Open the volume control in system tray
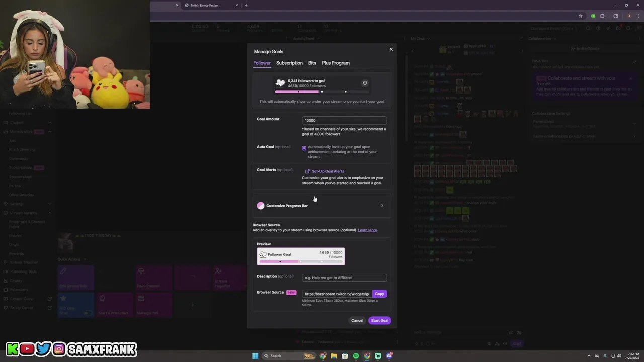This screenshot has width=644, height=362. (619, 356)
